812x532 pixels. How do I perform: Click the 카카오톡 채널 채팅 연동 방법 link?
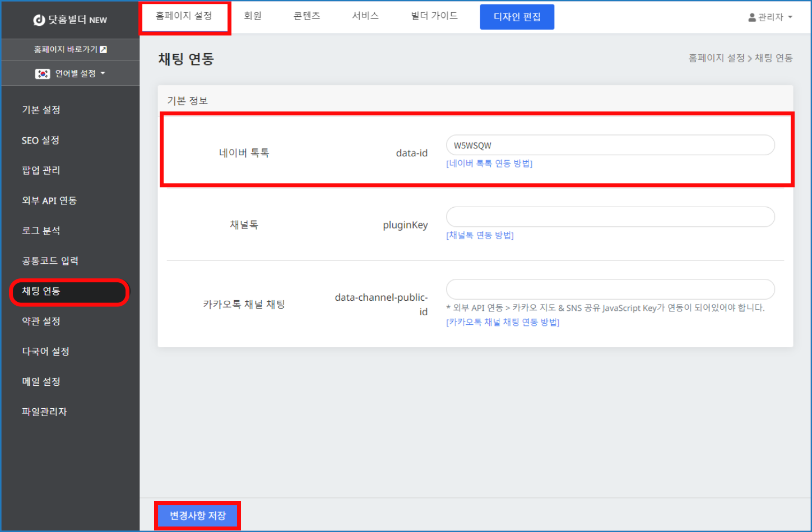coord(503,322)
